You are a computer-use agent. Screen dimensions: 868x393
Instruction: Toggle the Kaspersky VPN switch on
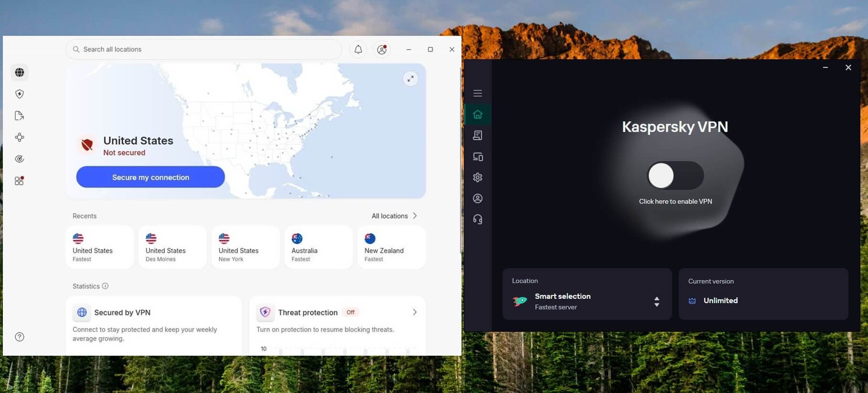(675, 175)
